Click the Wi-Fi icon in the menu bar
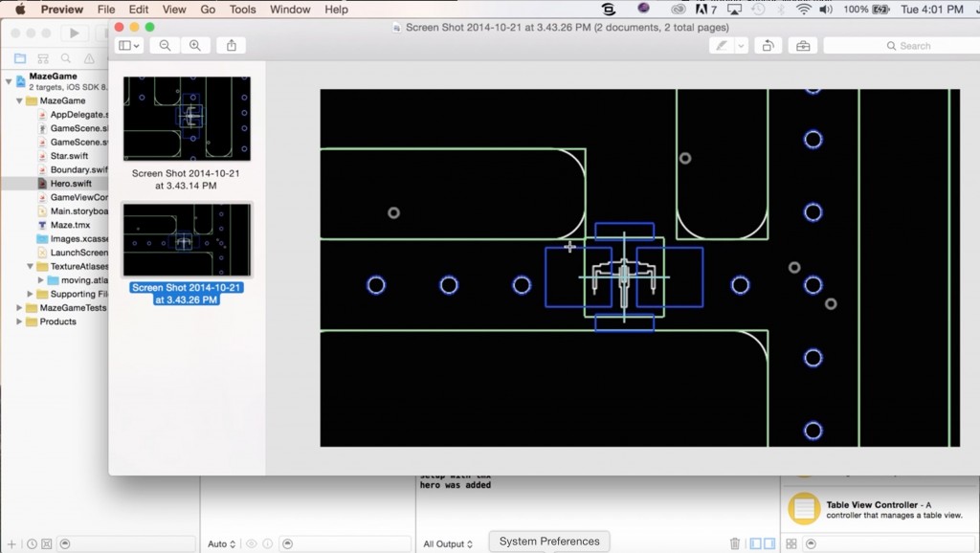Screen dimensions: 980x553 [801, 9]
